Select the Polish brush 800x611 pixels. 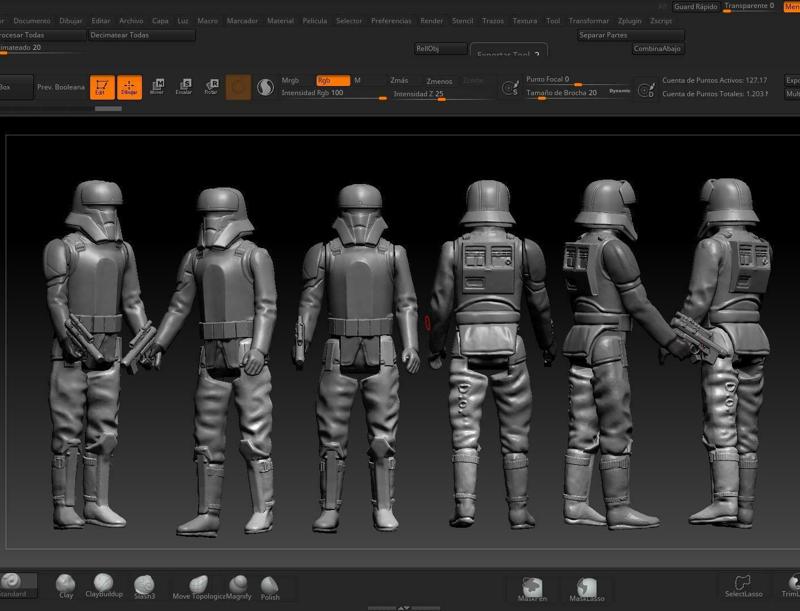(x=270, y=586)
